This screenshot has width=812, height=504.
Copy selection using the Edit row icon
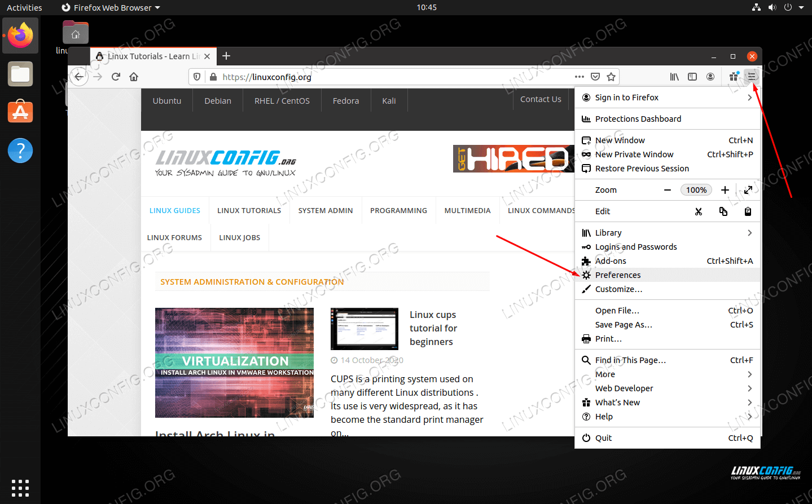(723, 211)
